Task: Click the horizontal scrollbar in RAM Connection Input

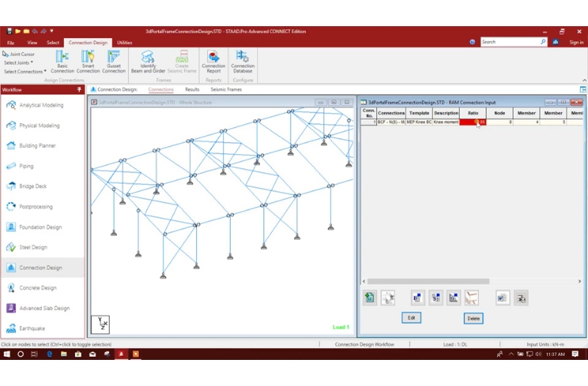Action: point(428,282)
